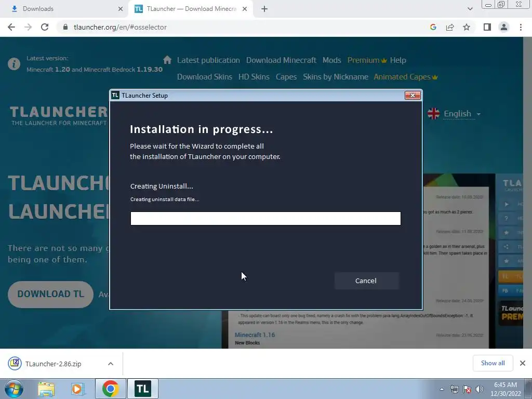Screen dimensions: 532x399
Task: Open HD Skins link
Action: coord(254,77)
